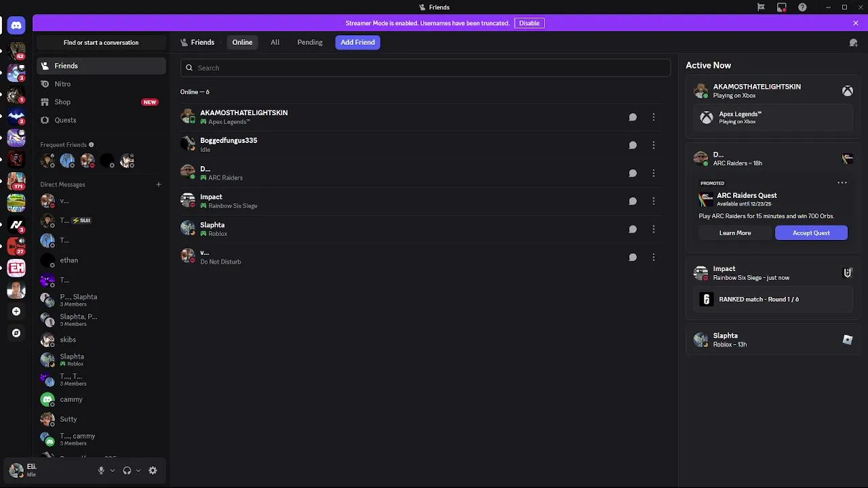Open DM with ethan
The height and width of the screenshot is (488, 868).
101,260
